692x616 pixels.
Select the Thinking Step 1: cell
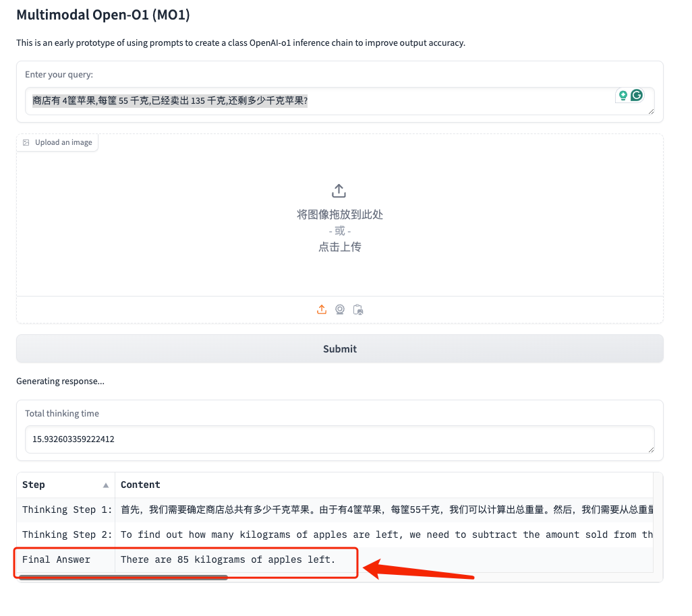point(66,510)
